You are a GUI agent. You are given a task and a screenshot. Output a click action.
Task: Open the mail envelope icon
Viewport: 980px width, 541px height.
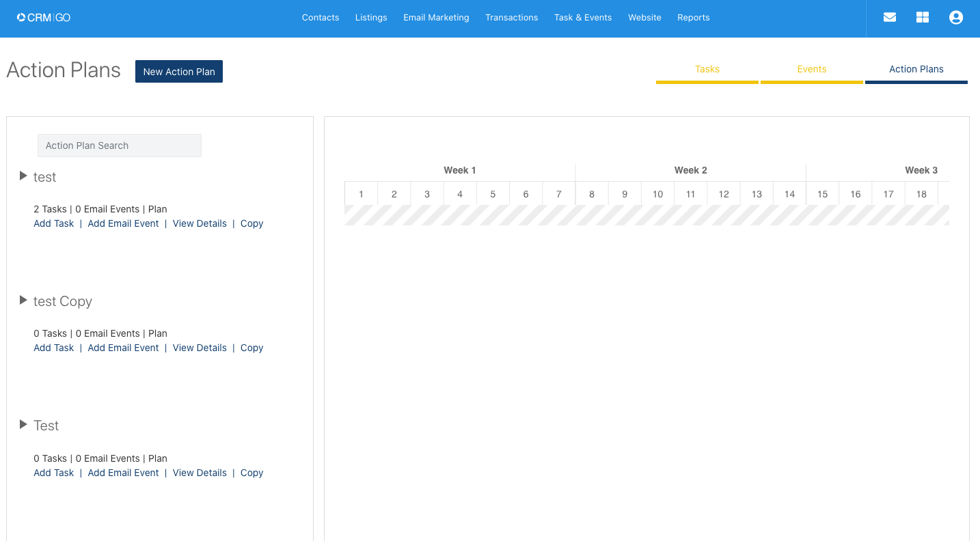(x=889, y=17)
